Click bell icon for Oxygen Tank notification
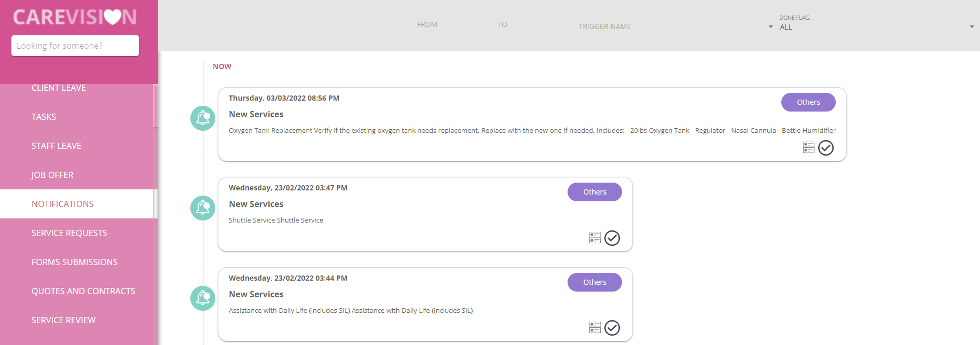Image resolution: width=980 pixels, height=345 pixels. click(x=203, y=118)
